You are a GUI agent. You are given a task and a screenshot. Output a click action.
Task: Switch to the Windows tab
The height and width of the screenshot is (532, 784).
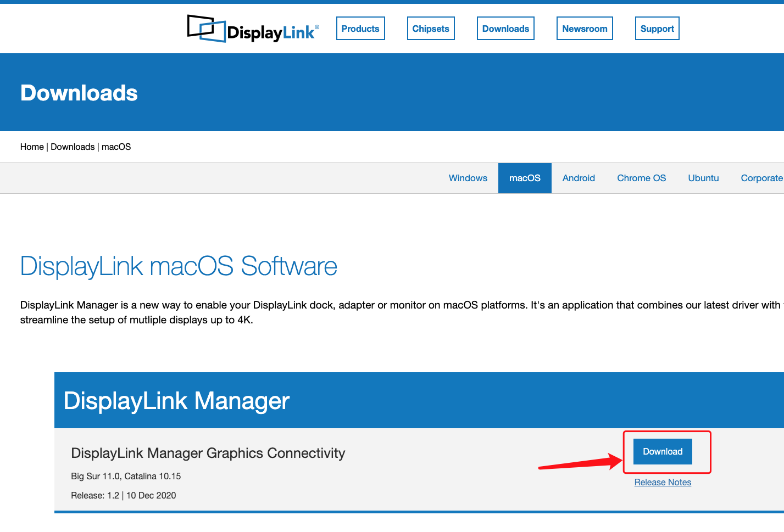coord(468,178)
